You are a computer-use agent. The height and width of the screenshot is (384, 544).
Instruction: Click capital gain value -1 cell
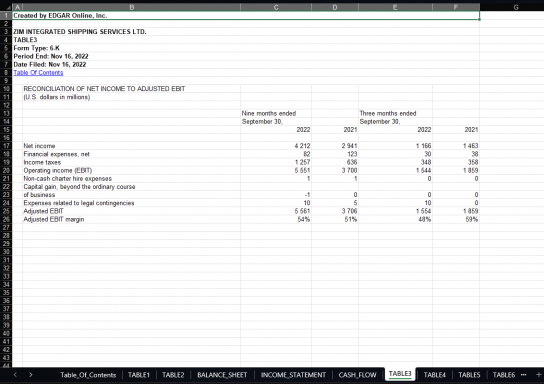(x=307, y=195)
